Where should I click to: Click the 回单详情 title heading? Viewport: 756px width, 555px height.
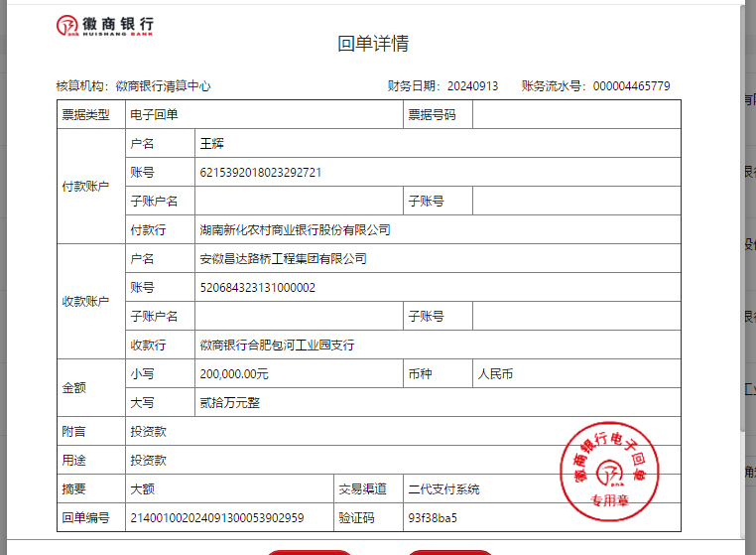(x=373, y=44)
